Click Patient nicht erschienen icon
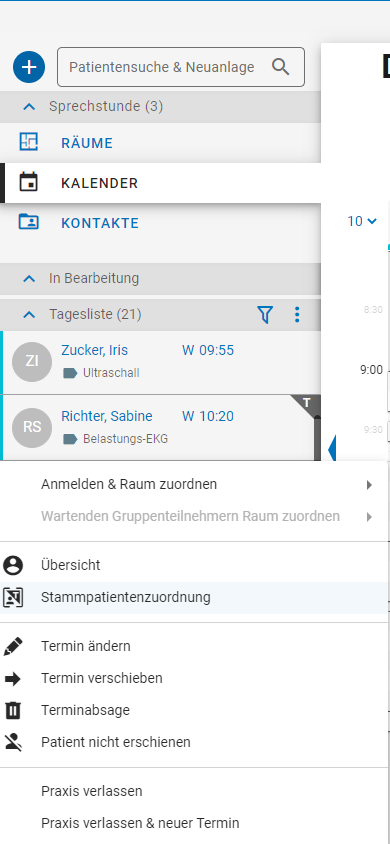Viewport: 390px width, 844px height. (x=13, y=743)
